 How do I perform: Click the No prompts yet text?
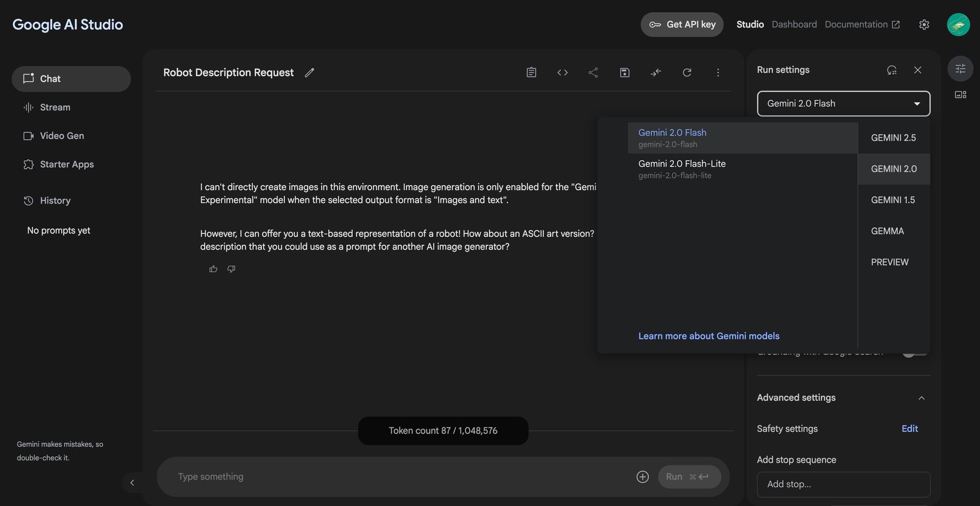click(59, 230)
